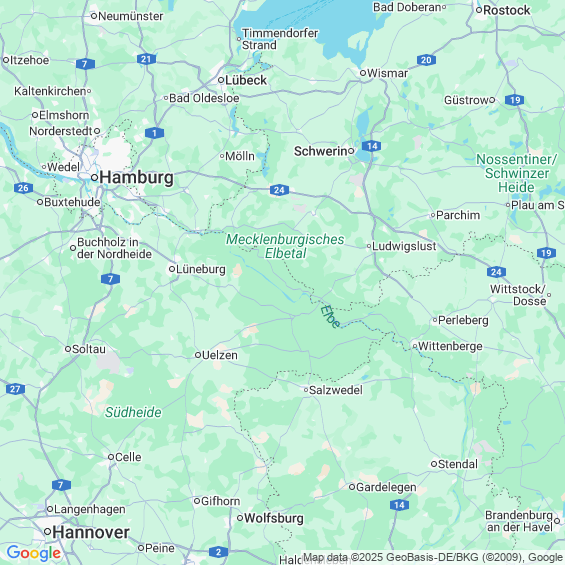Screen dimensions: 565x565
Task: Click the Google logo
Action: [x=34, y=553]
